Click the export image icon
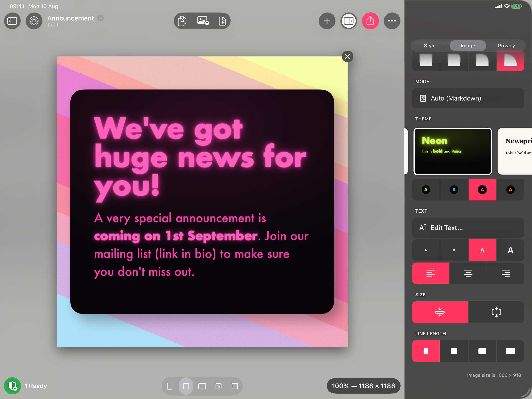532x399 pixels. coord(203,21)
